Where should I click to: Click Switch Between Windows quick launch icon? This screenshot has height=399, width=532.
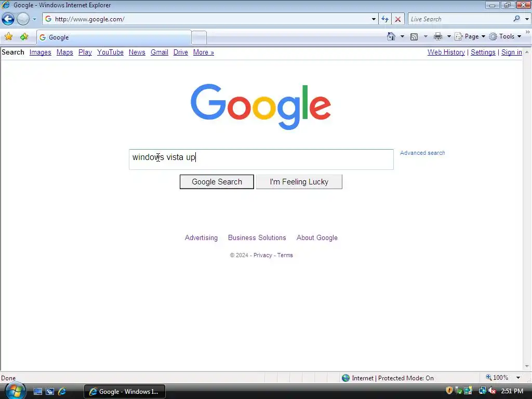pos(50,392)
